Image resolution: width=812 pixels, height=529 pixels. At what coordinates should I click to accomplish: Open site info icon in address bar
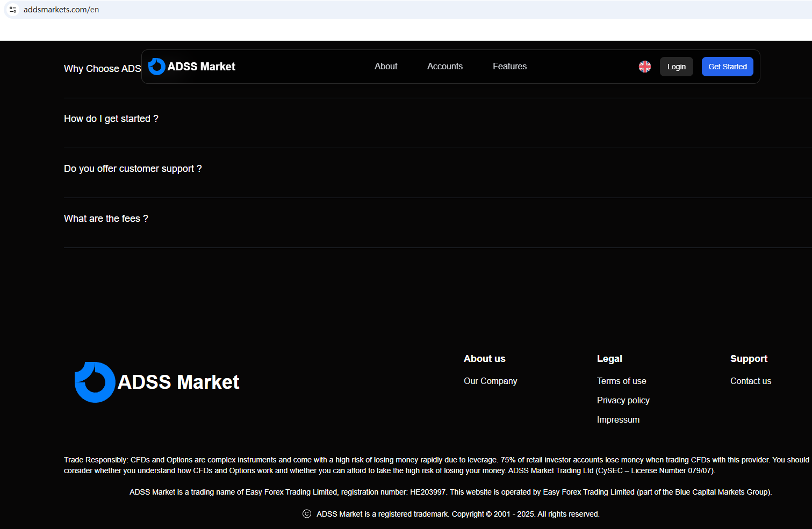13,10
